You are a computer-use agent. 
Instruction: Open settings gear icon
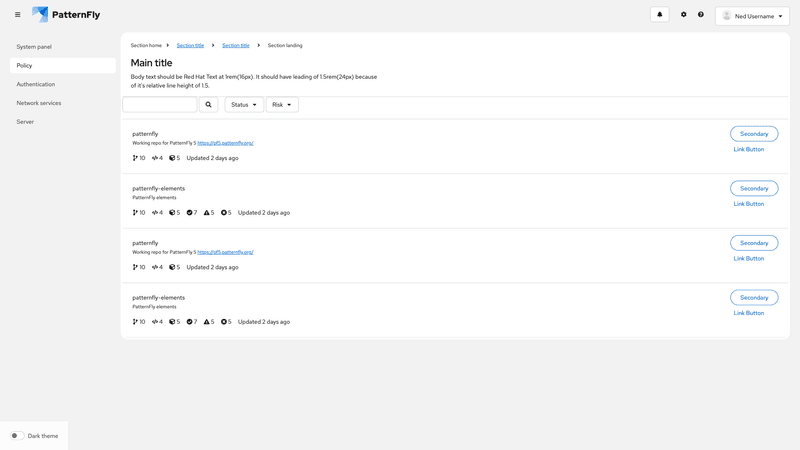click(x=684, y=15)
